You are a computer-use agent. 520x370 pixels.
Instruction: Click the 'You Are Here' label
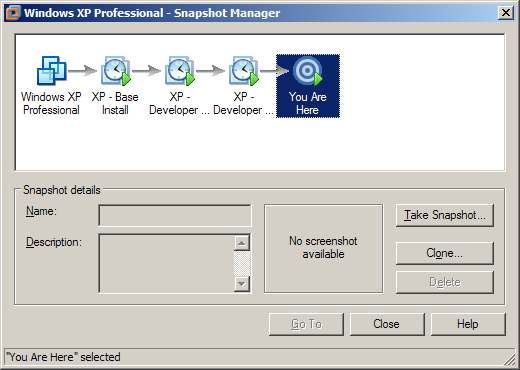308,103
